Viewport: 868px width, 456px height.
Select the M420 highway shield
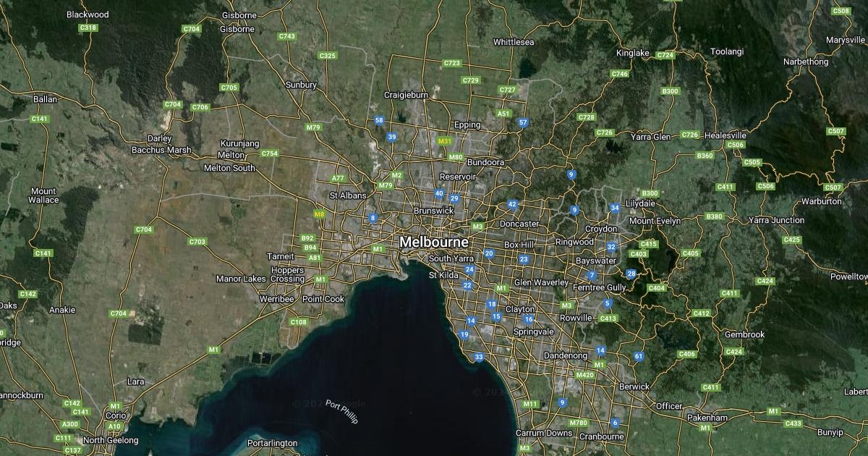[584, 375]
